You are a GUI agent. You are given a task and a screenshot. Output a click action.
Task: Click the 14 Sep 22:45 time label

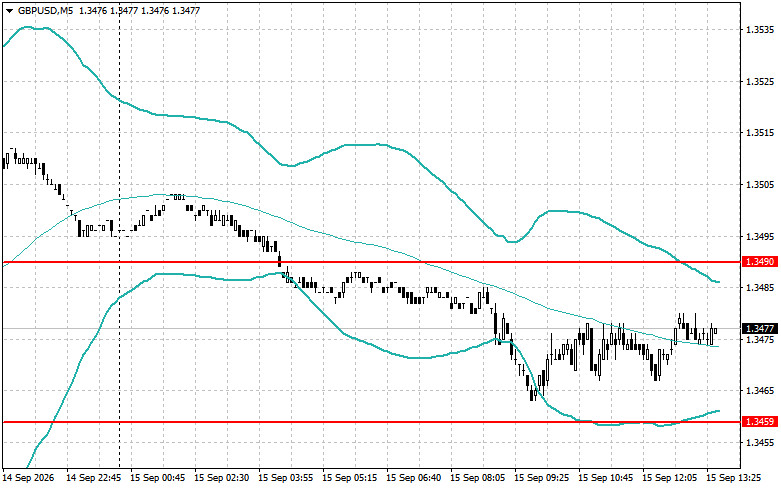click(94, 478)
